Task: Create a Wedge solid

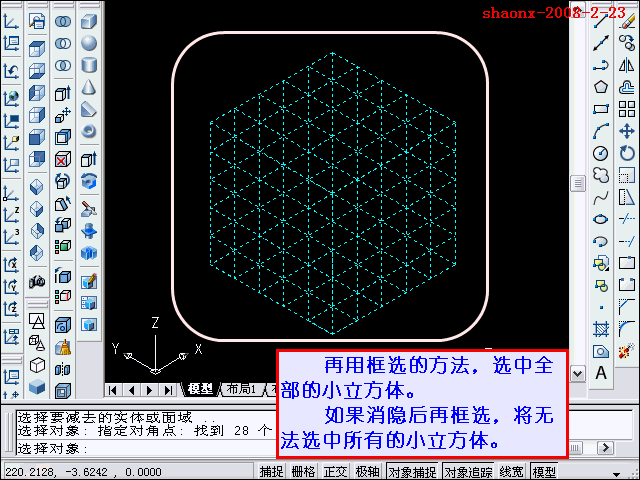Action: point(89,109)
